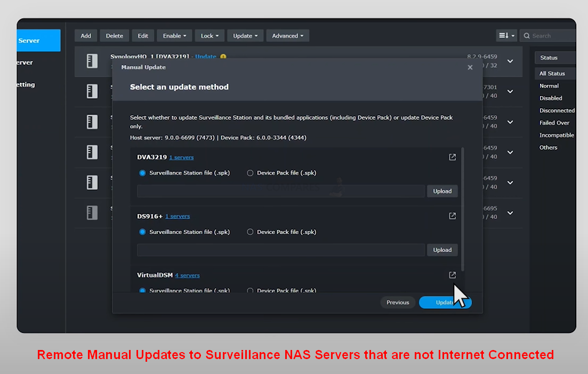Select Device Pack file option for DVA3219
Image resolution: width=588 pixels, height=374 pixels.
pyautogui.click(x=250, y=173)
